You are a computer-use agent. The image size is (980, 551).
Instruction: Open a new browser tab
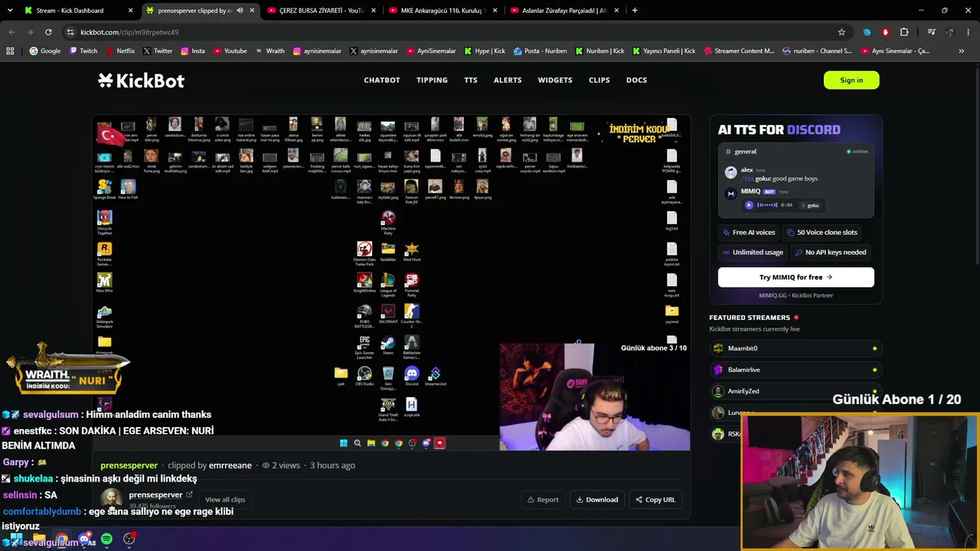635,11
